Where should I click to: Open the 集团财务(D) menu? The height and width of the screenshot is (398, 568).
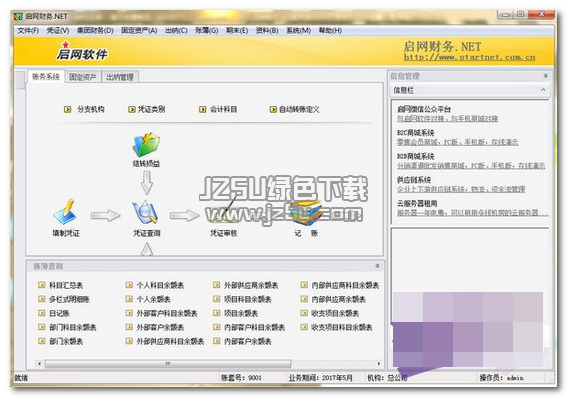pos(95,31)
